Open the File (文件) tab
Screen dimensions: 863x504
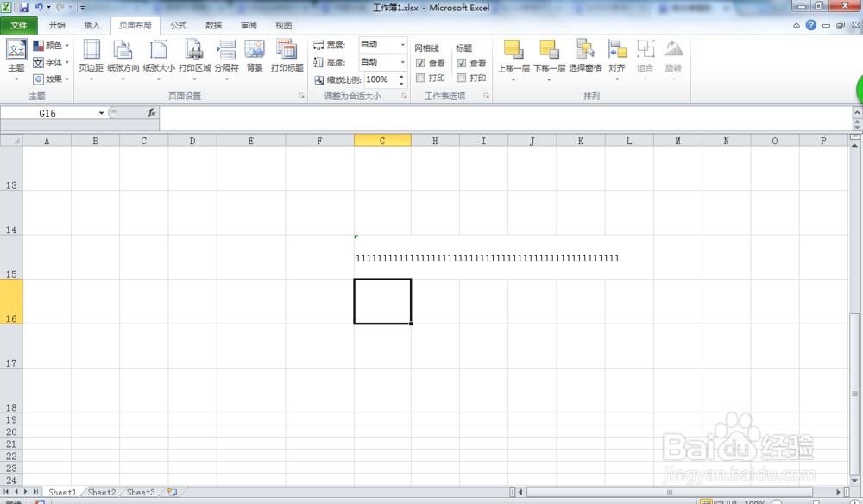tap(19, 25)
